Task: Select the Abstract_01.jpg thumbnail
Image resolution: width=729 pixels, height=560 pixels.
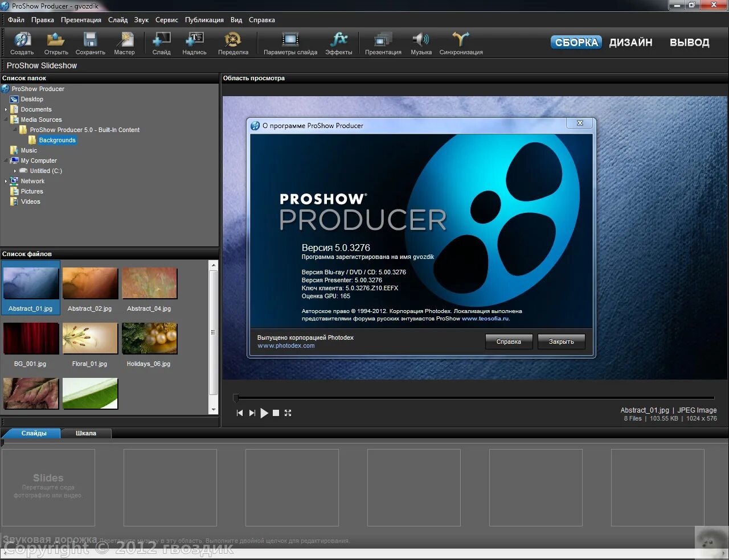Action: [31, 287]
